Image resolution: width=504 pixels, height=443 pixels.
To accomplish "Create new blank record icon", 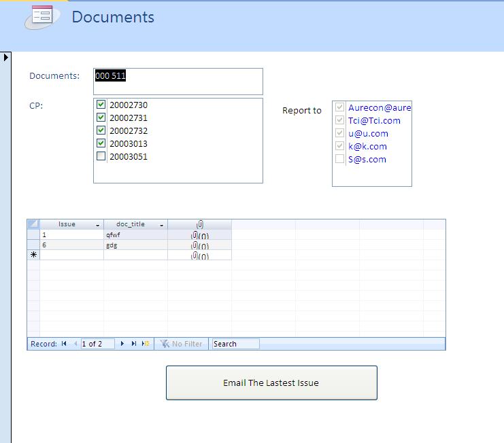I will coord(145,344).
